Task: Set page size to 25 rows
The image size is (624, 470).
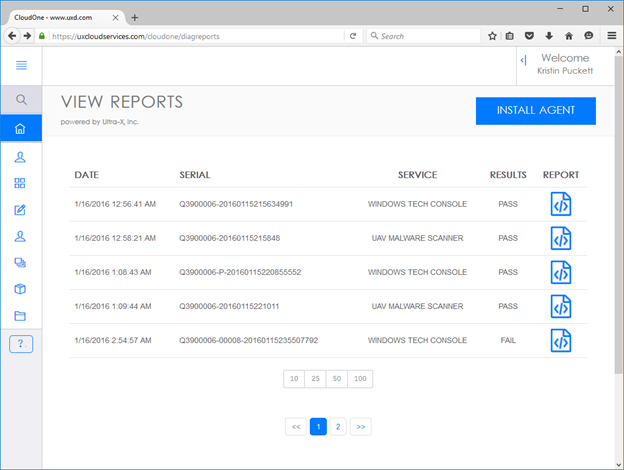Action: tap(316, 379)
